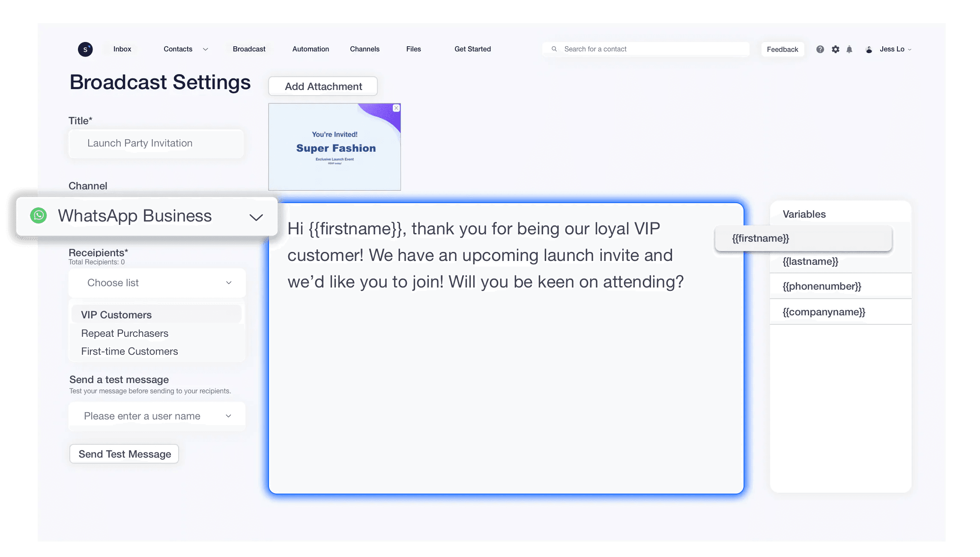
Task: Click the notifications bell icon
Action: [849, 49]
